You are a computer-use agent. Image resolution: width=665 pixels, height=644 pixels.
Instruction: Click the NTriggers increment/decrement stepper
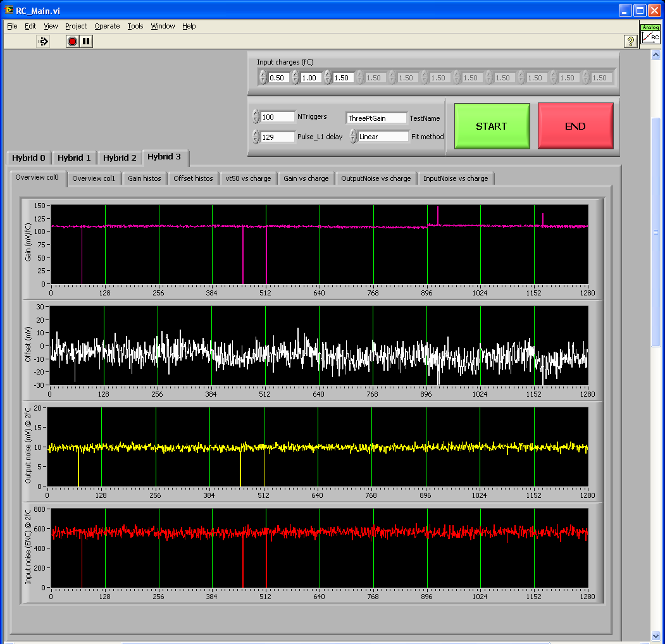tap(256, 117)
